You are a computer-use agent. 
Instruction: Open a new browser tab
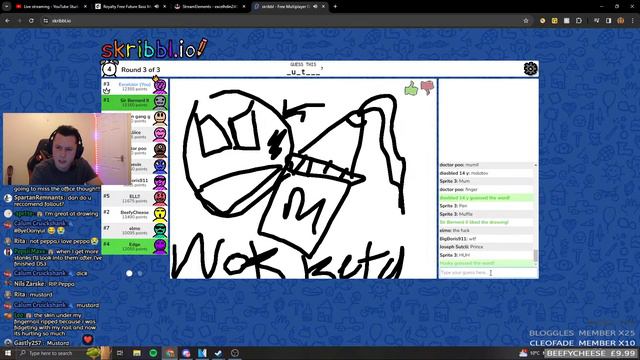[335, 7]
